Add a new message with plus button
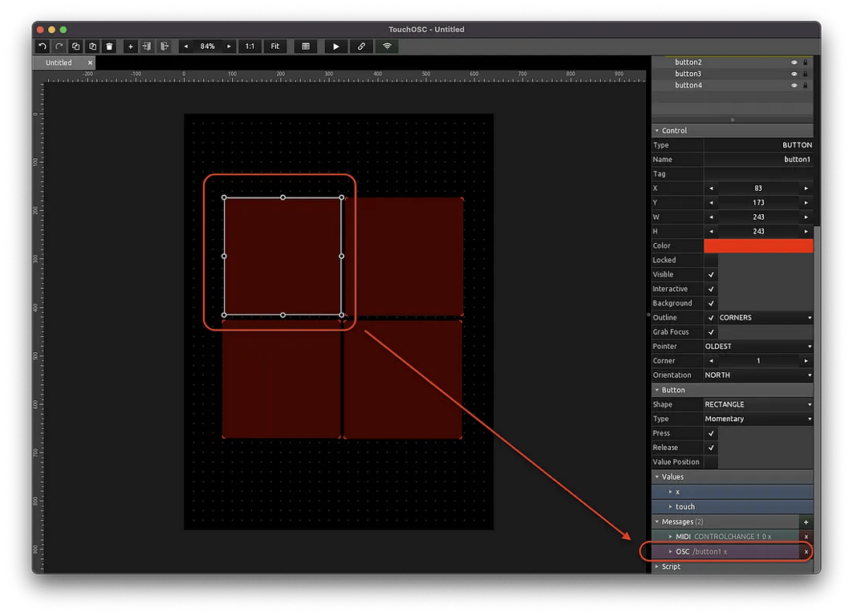Screen dimensions: 853x616 click(806, 522)
